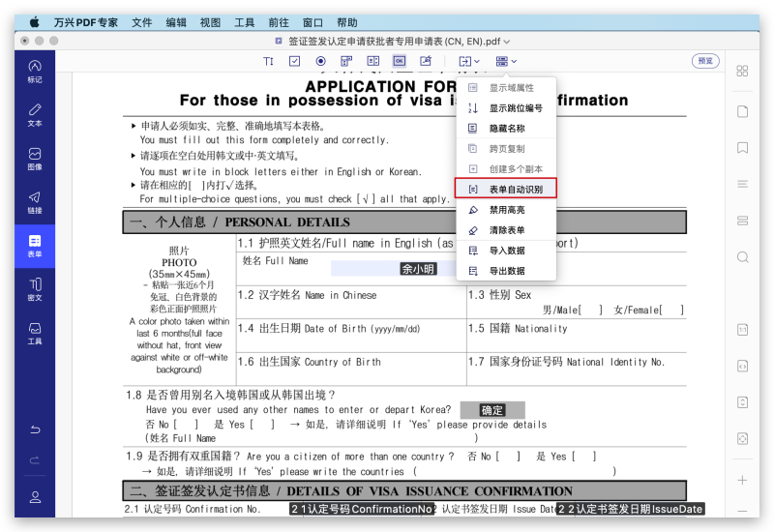Open the 图像 (Image) sidebar tool
The image size is (774, 532).
(35, 159)
